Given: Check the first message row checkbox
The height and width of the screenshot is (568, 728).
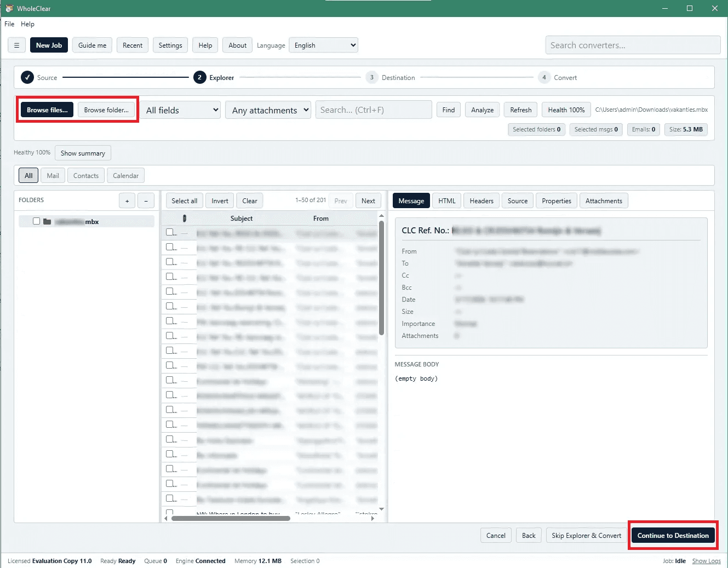Looking at the screenshot, I should pos(170,232).
